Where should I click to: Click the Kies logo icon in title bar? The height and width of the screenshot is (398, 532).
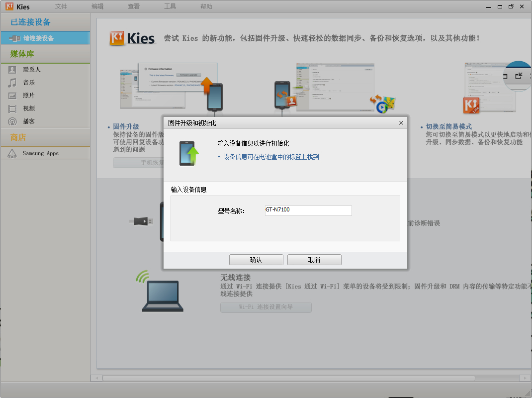[9, 6]
